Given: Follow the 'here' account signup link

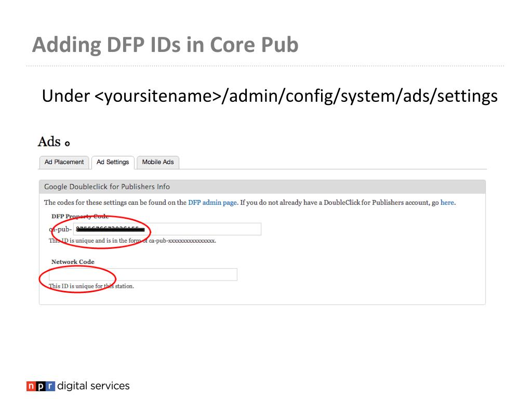Looking at the screenshot, I should click(x=447, y=203).
